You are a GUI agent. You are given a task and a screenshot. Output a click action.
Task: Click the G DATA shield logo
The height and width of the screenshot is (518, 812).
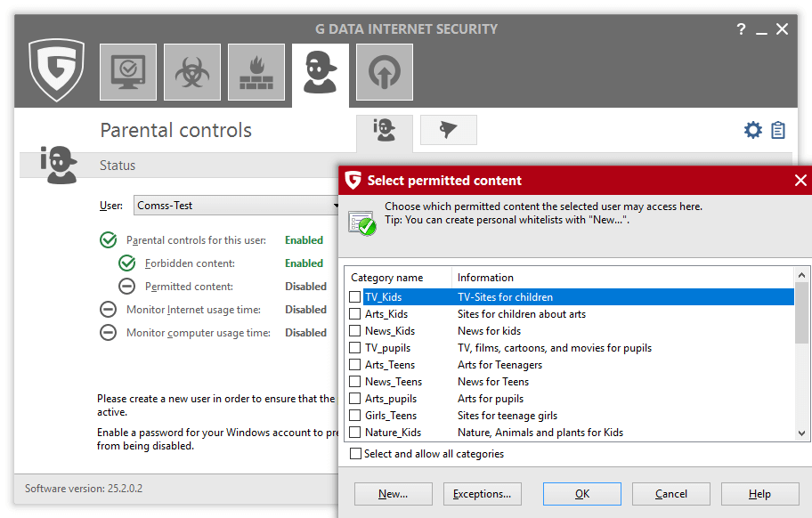click(x=55, y=69)
